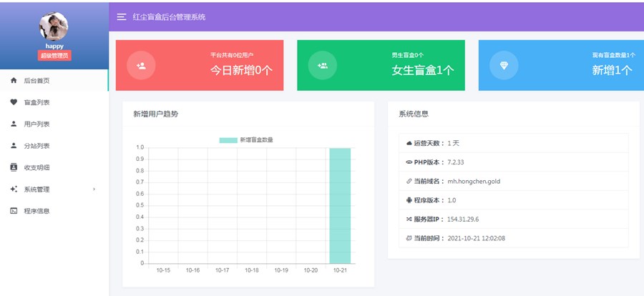Click the sparkle icon beside 系统管理
Image resolution: width=644 pixels, height=296 pixels.
[x=14, y=189]
